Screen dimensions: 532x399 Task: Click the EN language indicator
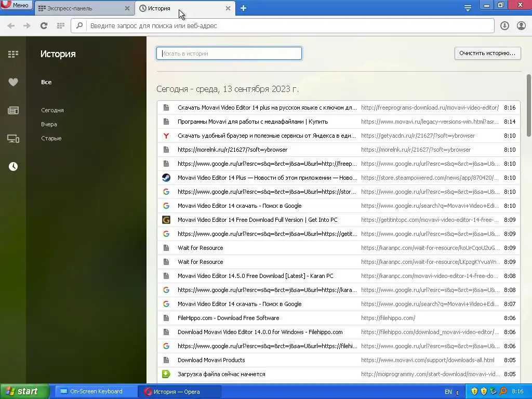tap(448, 392)
